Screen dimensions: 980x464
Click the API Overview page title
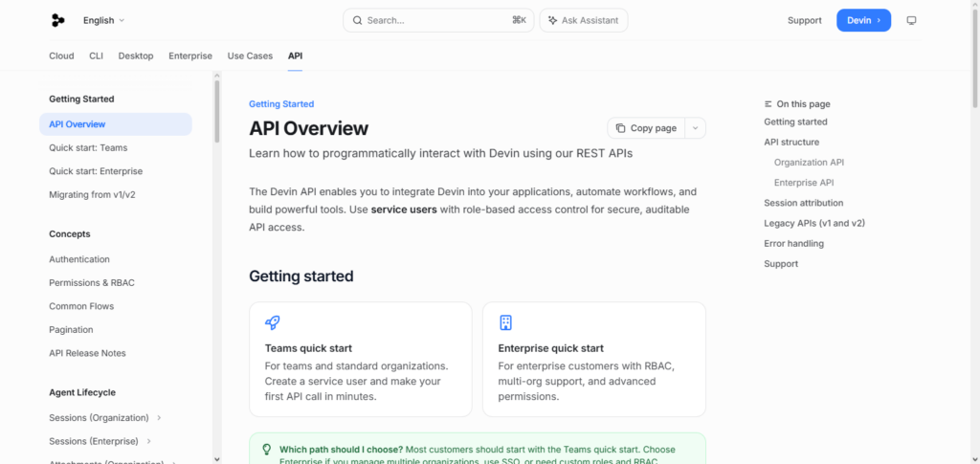pyautogui.click(x=309, y=128)
